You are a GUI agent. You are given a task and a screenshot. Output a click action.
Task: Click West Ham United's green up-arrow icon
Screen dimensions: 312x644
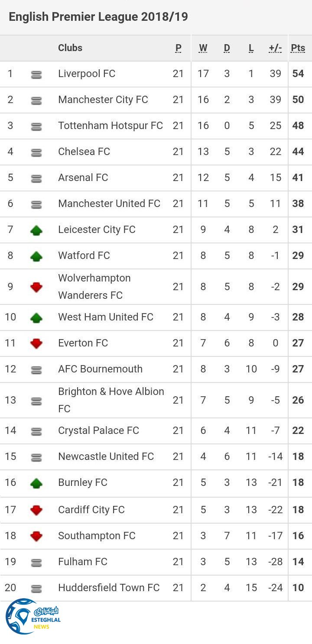tap(36, 318)
